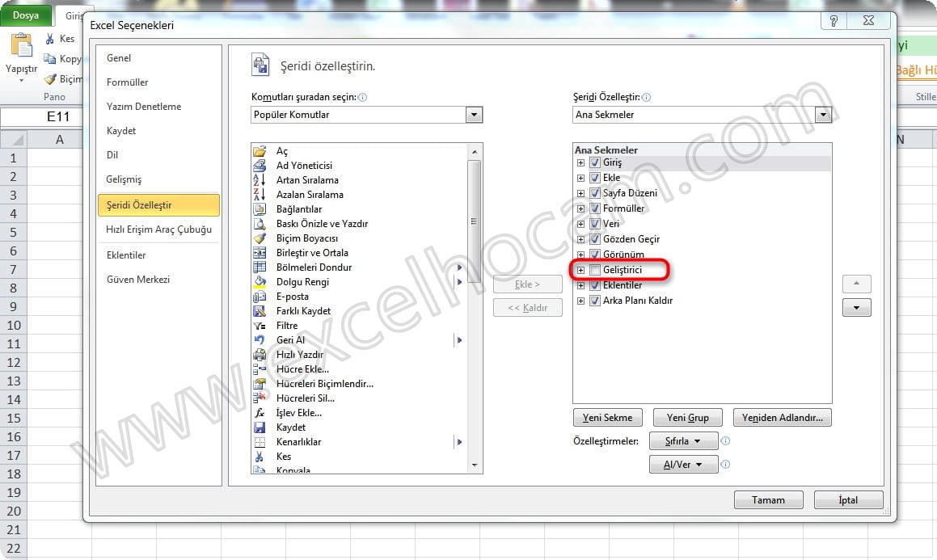Click the Yeni Sekme button

[x=608, y=417]
